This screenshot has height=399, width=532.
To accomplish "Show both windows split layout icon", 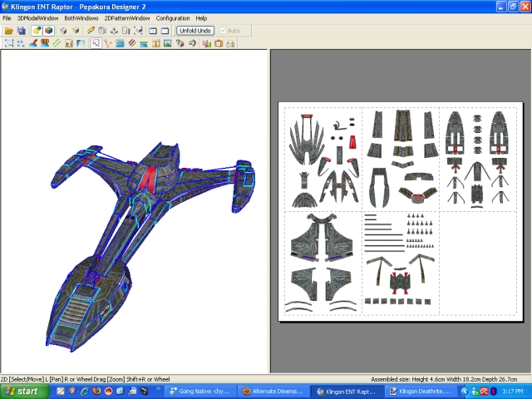I will click(x=153, y=31).
